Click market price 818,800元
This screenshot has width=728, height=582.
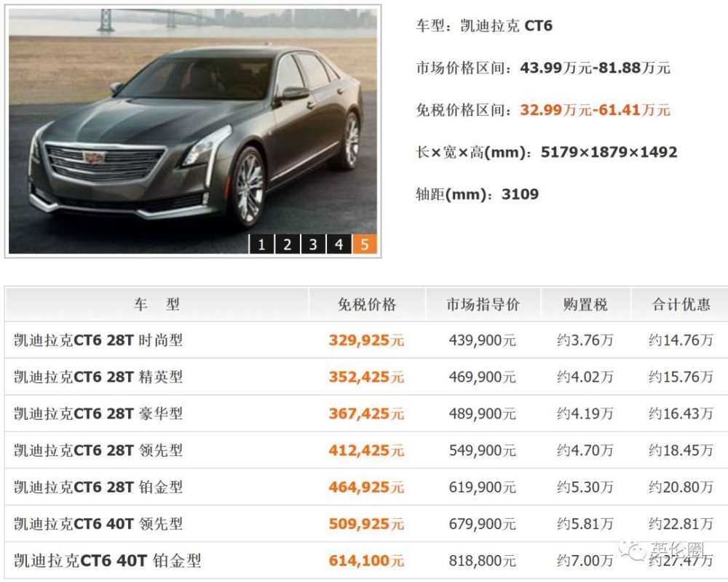click(483, 561)
